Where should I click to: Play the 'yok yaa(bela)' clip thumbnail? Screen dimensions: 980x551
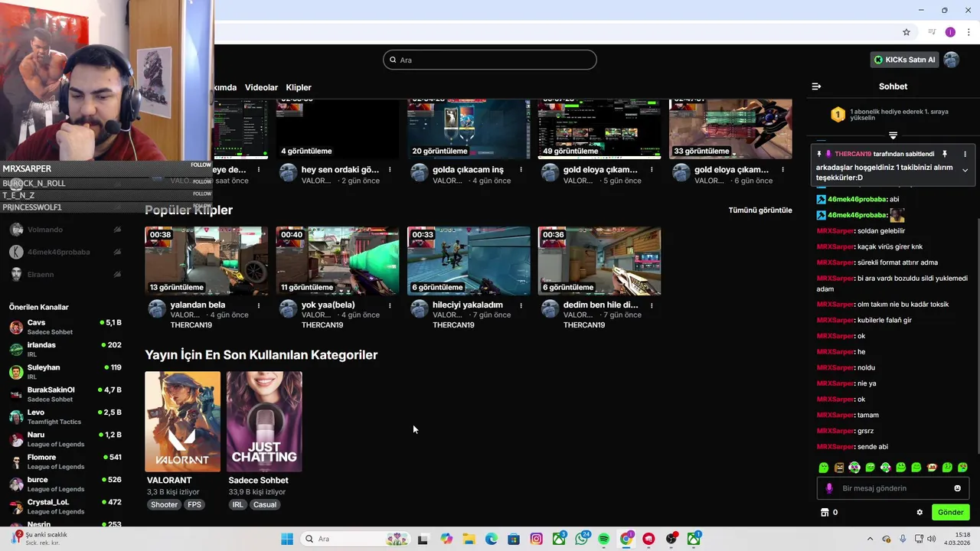338,261
